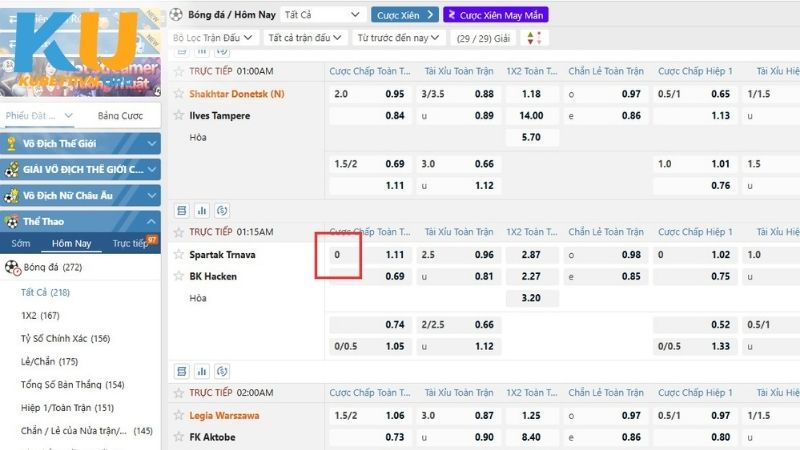800x450 pixels.
Task: Open the Tỷ Số Chính Xác (156) link
Action: tap(65, 338)
